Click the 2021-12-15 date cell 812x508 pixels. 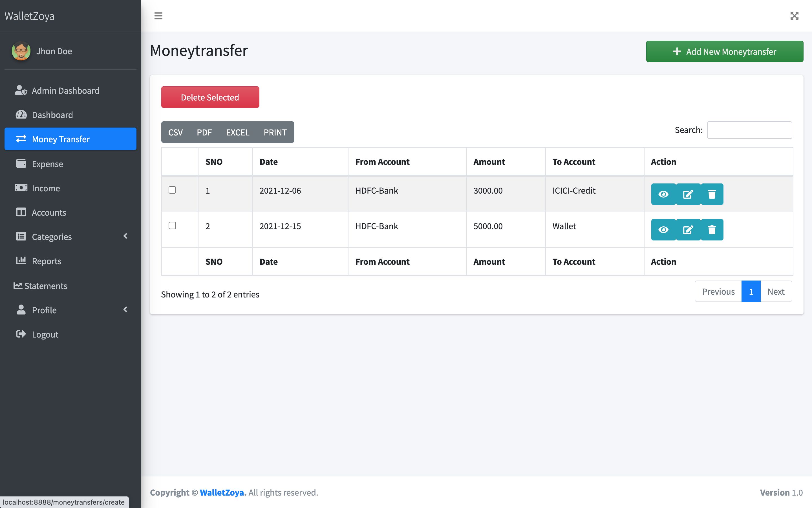[x=300, y=229]
